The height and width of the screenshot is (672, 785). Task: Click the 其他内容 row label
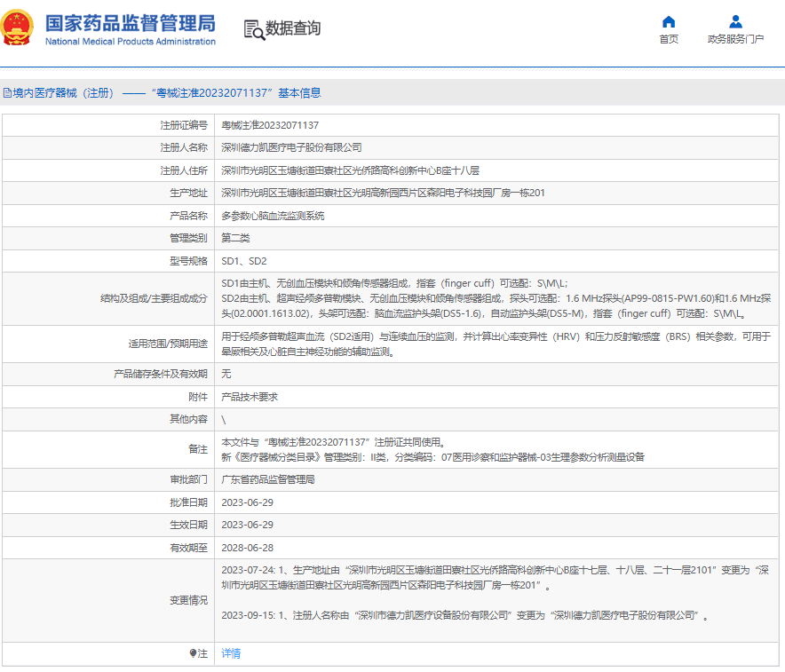coord(188,419)
